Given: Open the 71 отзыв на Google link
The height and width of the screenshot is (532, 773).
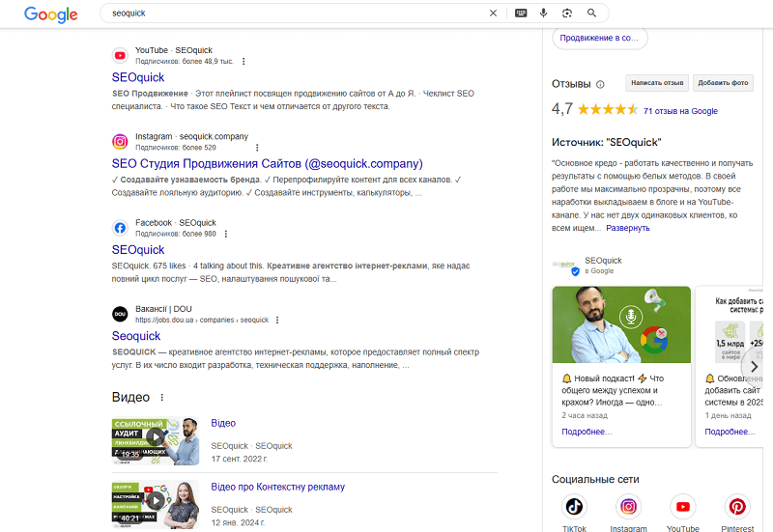Looking at the screenshot, I should [680, 111].
